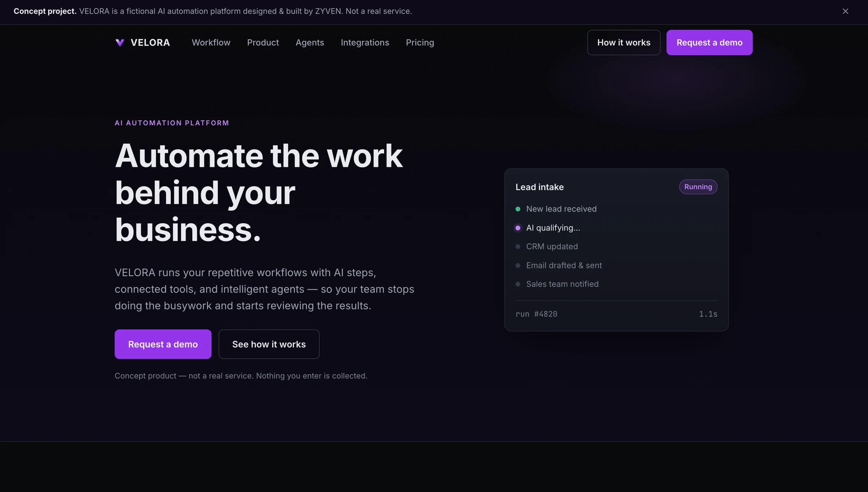Image resolution: width=868 pixels, height=492 pixels.
Task: Dismiss the concept project banner
Action: click(845, 11)
